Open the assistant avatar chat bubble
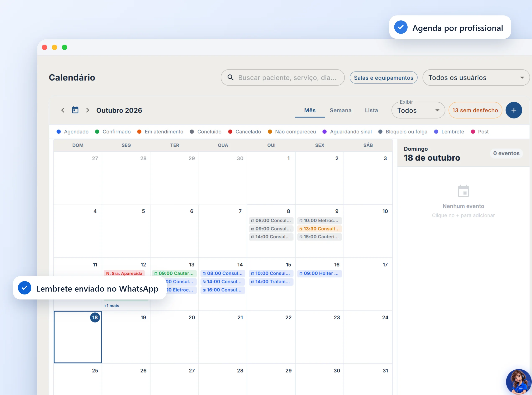Screen dimensions: 532x395 (519, 382)
